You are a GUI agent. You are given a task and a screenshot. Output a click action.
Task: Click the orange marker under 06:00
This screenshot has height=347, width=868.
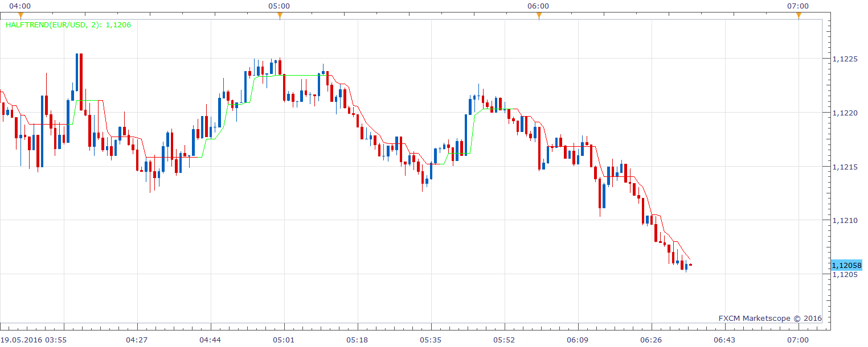click(x=539, y=15)
